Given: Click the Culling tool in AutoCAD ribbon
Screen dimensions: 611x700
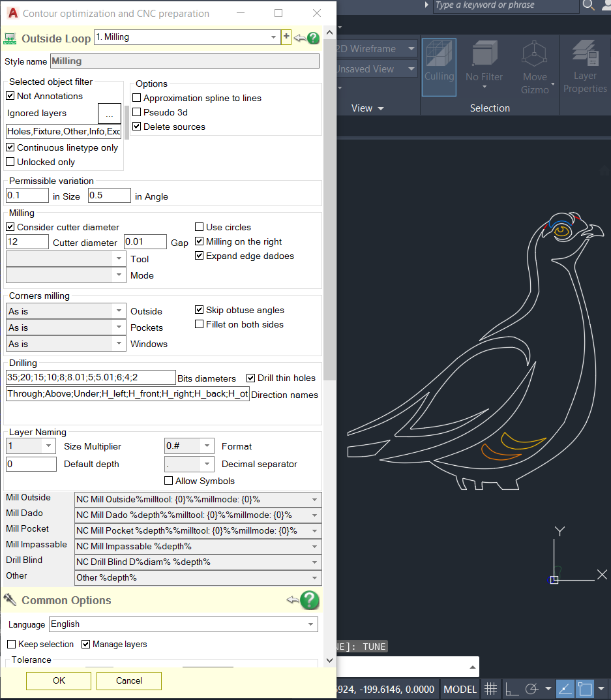Looking at the screenshot, I should tap(439, 67).
